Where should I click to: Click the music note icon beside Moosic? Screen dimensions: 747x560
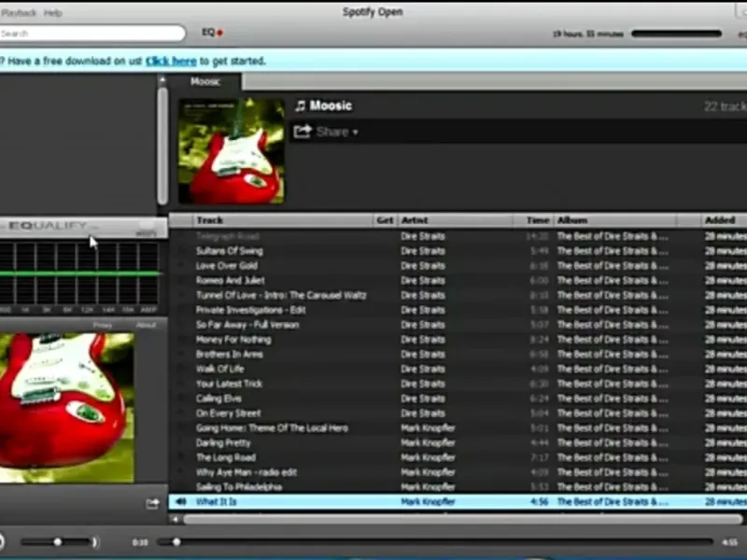[x=300, y=105]
